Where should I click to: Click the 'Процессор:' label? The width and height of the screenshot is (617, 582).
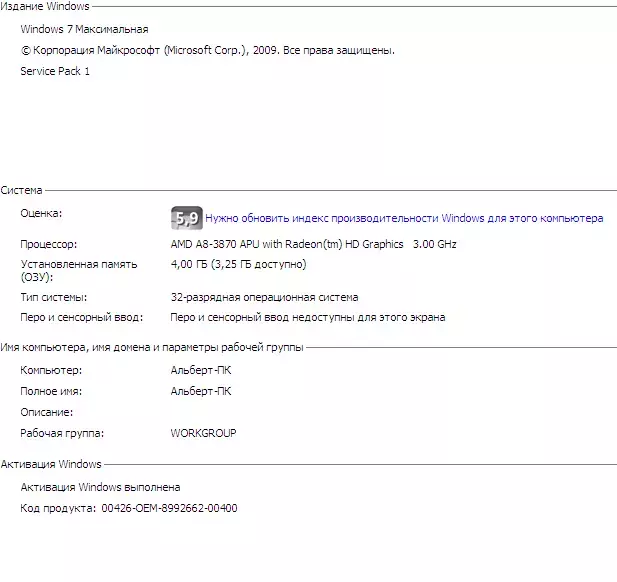tap(49, 244)
